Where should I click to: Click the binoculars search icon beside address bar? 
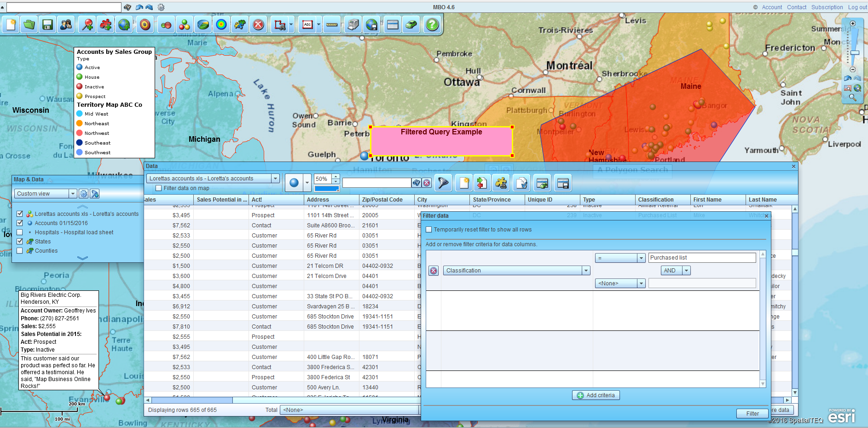point(127,7)
